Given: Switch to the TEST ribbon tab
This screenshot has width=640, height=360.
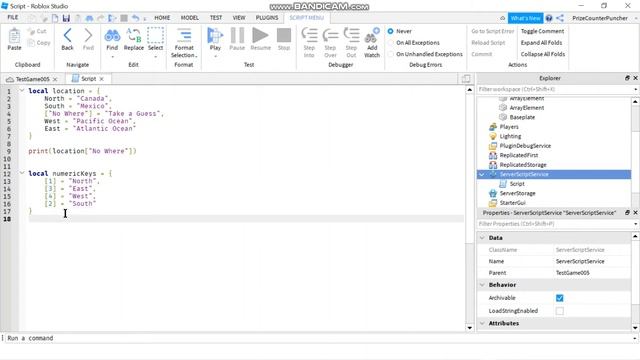Looking at the screenshot, I should pos(216,18).
